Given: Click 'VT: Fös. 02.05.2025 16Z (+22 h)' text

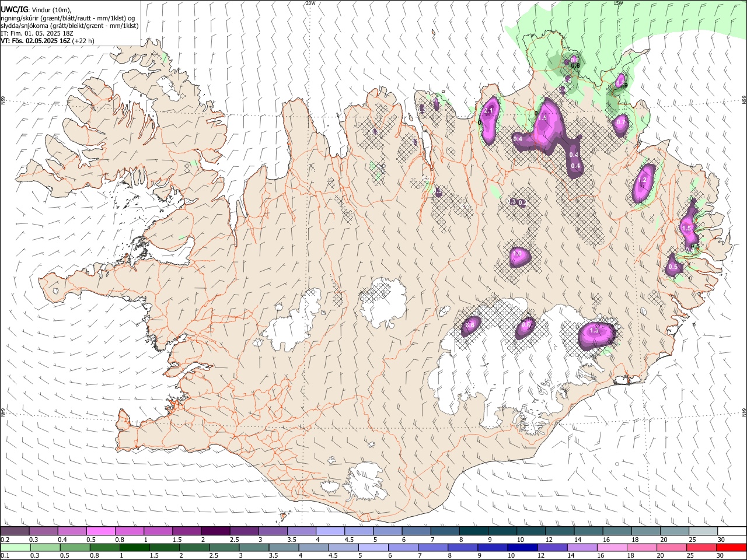Looking at the screenshot, I should (x=47, y=41).
